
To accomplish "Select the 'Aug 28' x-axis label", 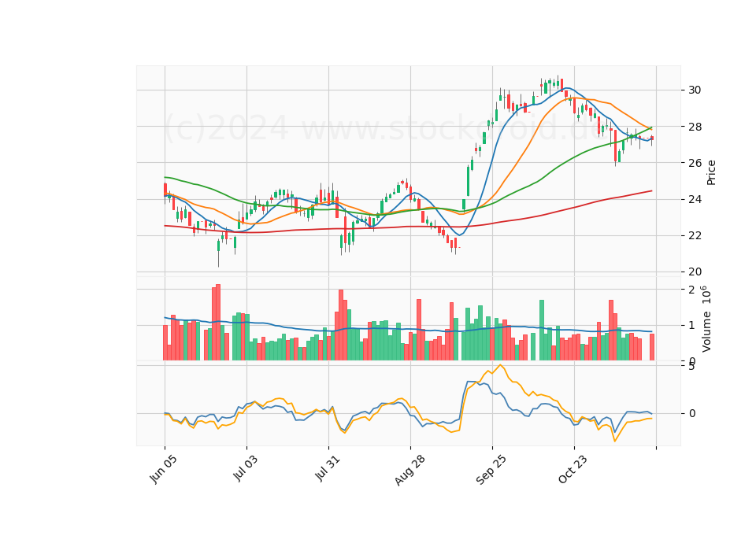I will coord(409,470).
